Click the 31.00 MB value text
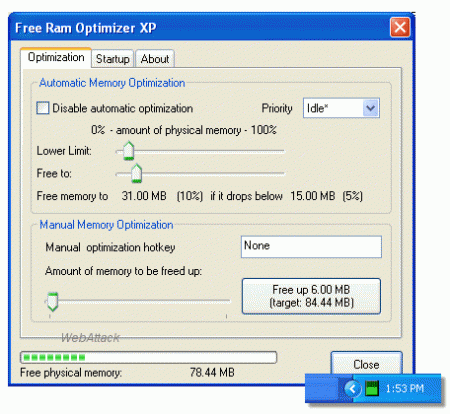 144,196
